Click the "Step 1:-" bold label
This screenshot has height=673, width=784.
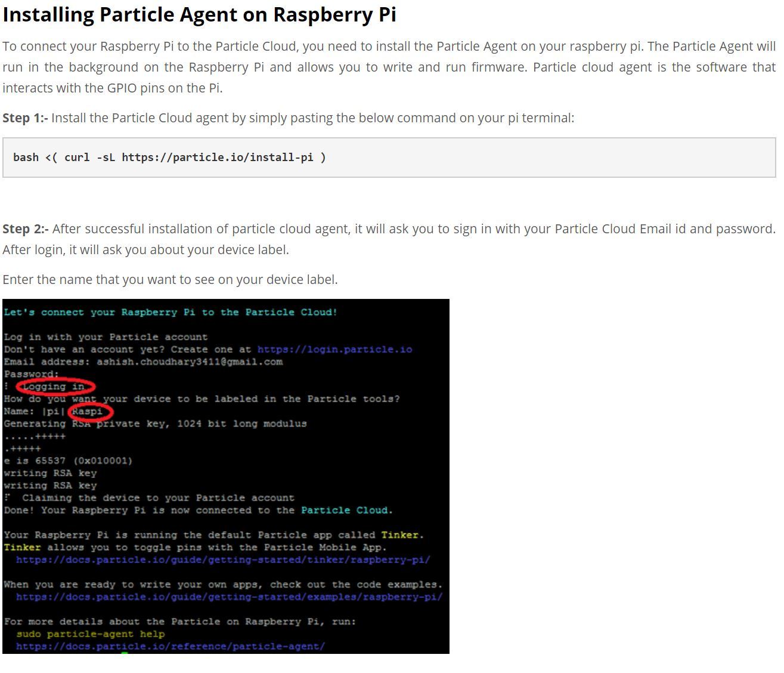click(25, 118)
